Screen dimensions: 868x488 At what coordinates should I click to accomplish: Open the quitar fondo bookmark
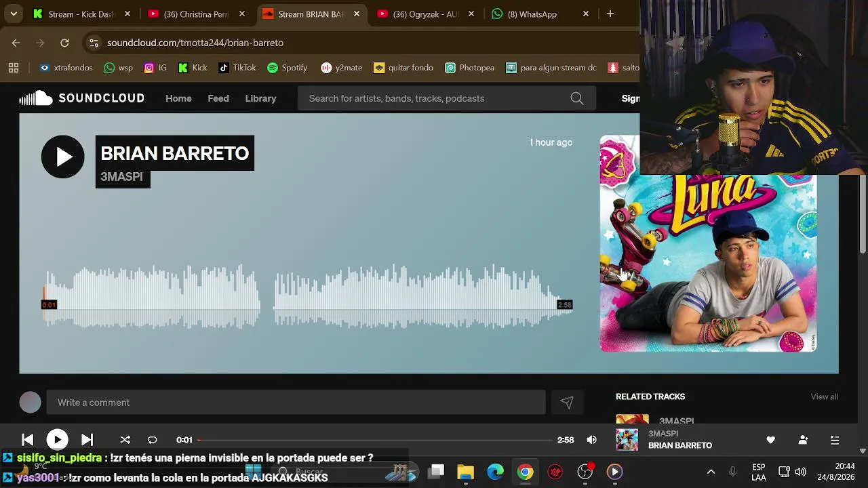[x=403, y=68]
